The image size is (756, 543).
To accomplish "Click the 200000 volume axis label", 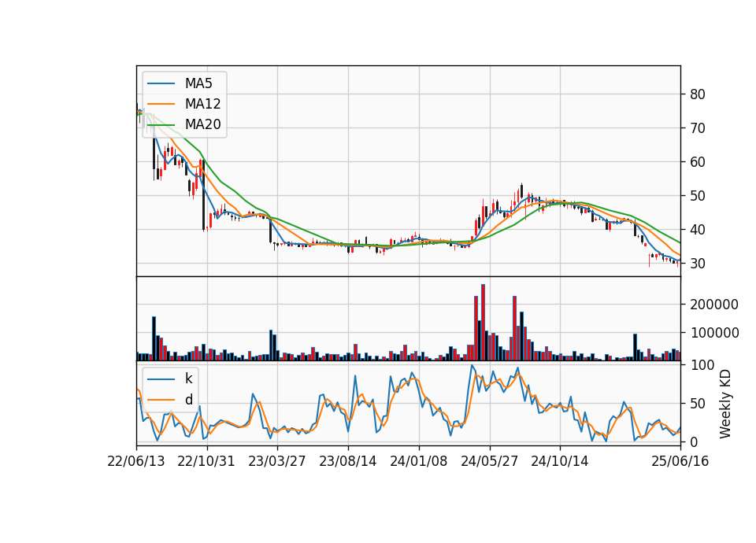I will point(714,305).
